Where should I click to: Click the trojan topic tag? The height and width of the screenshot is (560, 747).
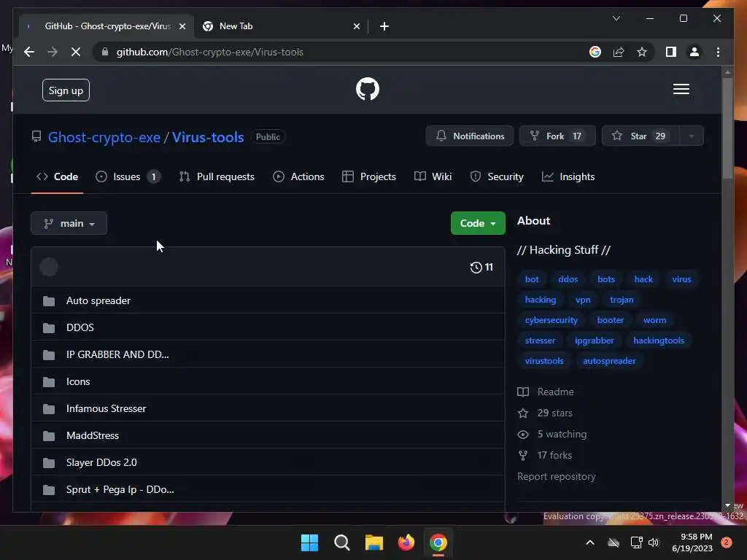(x=622, y=300)
